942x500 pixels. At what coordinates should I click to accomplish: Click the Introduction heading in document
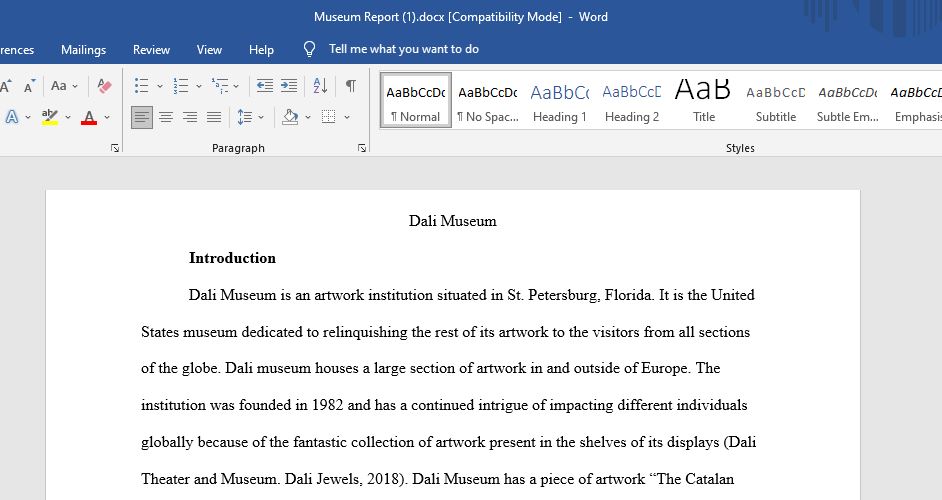tap(232, 258)
